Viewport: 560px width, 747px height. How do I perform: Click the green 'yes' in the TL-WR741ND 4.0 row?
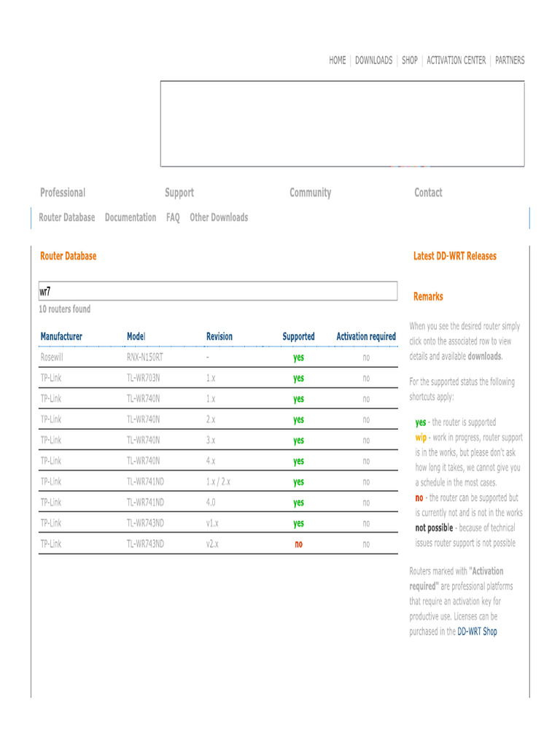click(x=298, y=503)
